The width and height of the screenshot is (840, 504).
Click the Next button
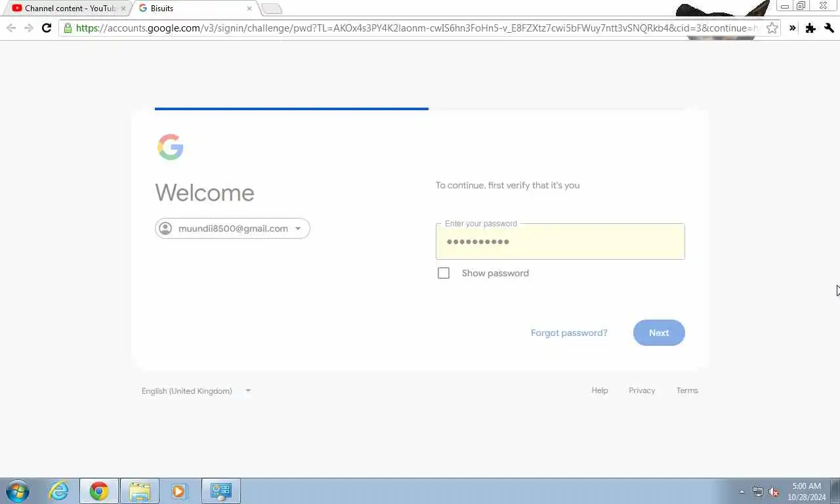click(x=659, y=333)
